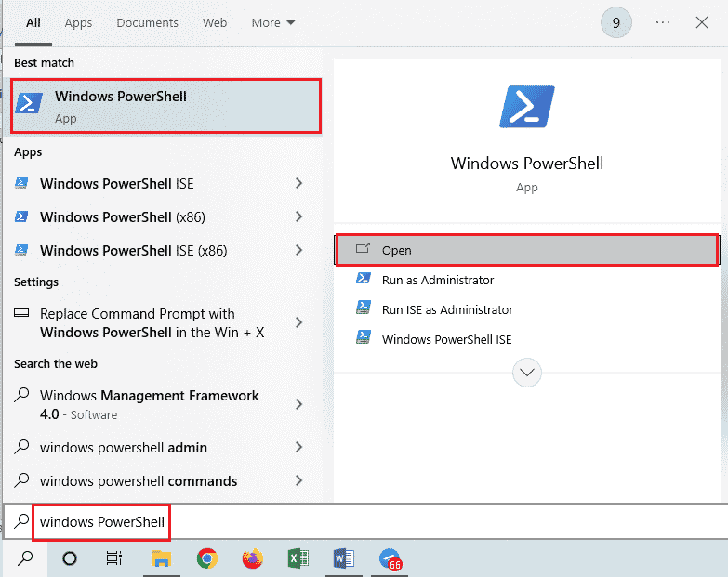The image size is (728, 577).
Task: Launch File Explorer from the taskbar
Action: point(161,558)
